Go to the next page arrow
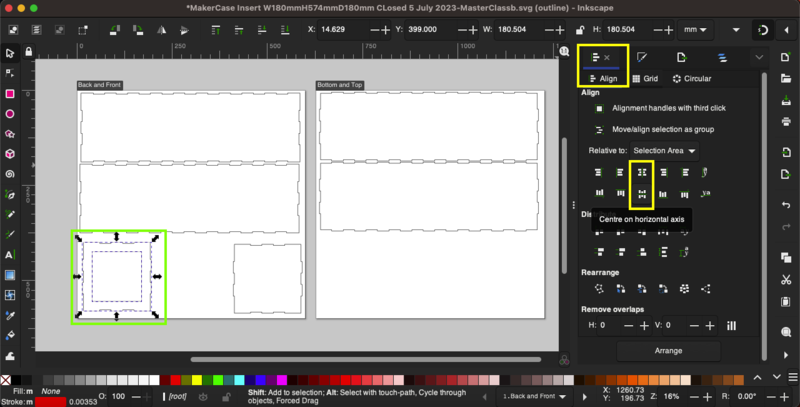 [x=585, y=397]
